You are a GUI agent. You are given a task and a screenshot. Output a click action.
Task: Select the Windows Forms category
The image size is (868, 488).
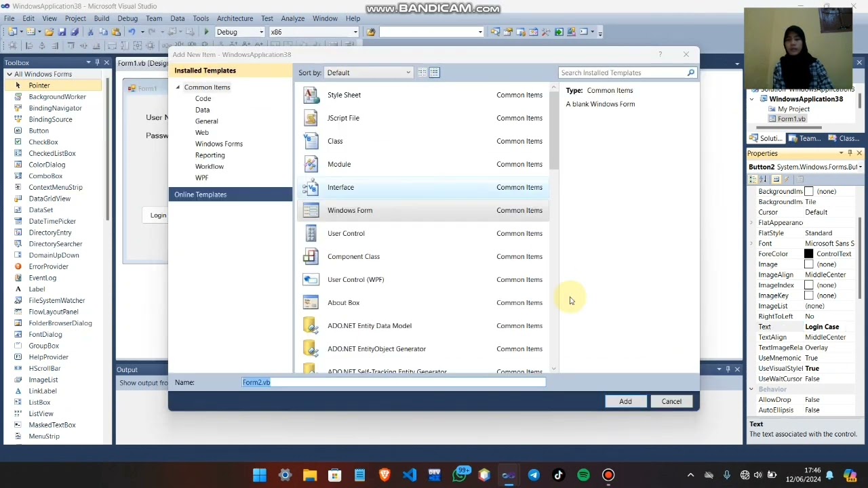point(219,144)
